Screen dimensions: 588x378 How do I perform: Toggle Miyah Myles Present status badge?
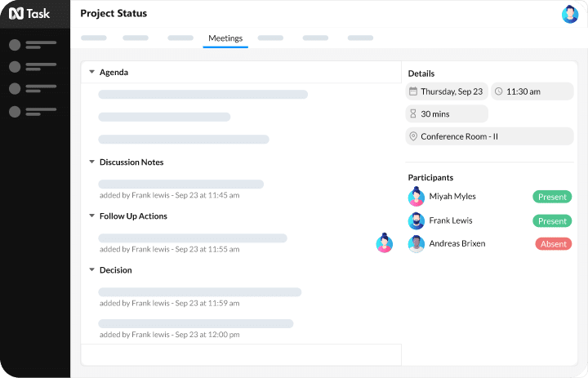click(x=552, y=197)
